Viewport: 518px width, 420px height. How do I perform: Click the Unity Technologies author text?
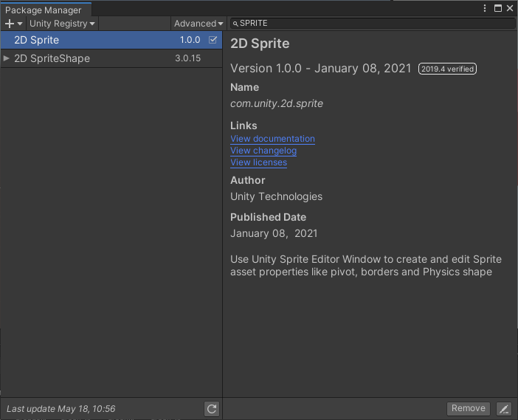point(276,196)
